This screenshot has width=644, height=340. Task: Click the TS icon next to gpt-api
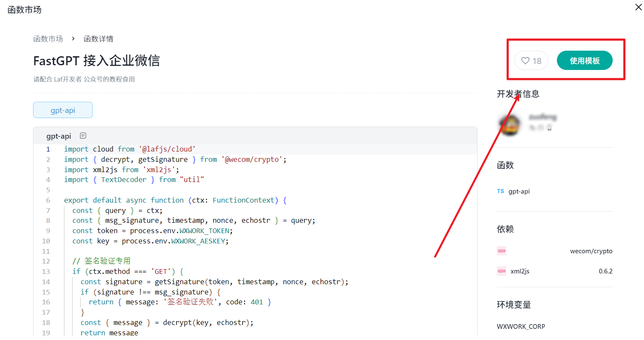(x=501, y=191)
